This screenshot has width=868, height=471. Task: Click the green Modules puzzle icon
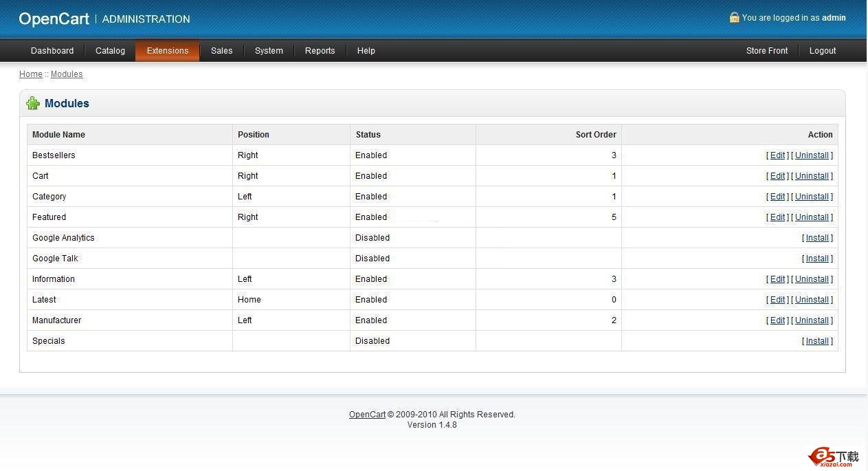32,103
